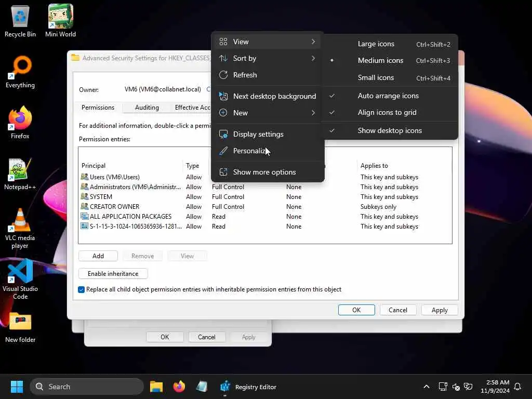Click the Users (VM6\Users) principal icon
Image resolution: width=532 pixels, height=399 pixels.
click(x=85, y=177)
